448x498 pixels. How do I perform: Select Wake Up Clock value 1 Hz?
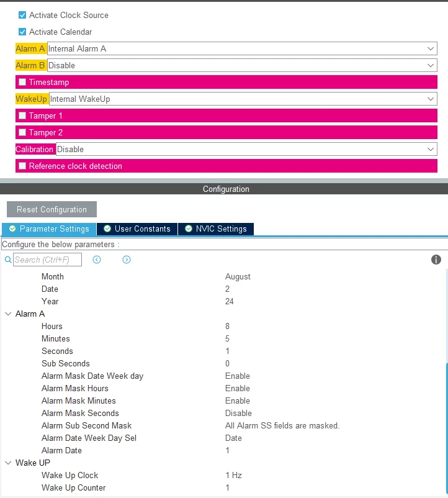tap(233, 475)
